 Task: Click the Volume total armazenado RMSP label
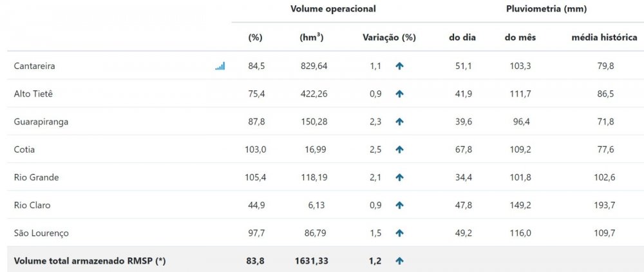click(90, 260)
